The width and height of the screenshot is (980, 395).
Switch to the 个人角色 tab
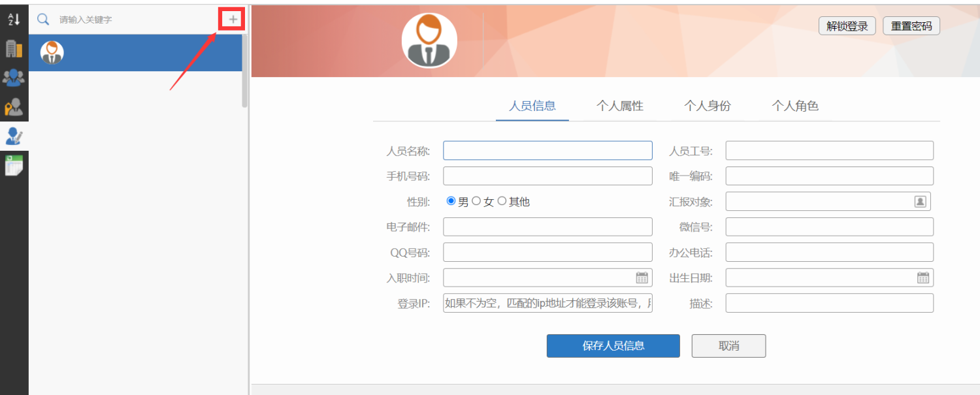point(795,106)
